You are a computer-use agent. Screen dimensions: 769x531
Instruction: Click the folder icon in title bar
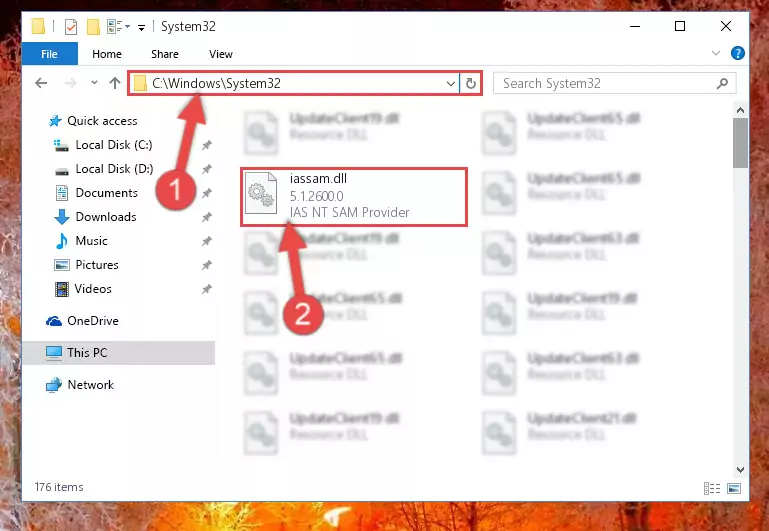(38, 26)
